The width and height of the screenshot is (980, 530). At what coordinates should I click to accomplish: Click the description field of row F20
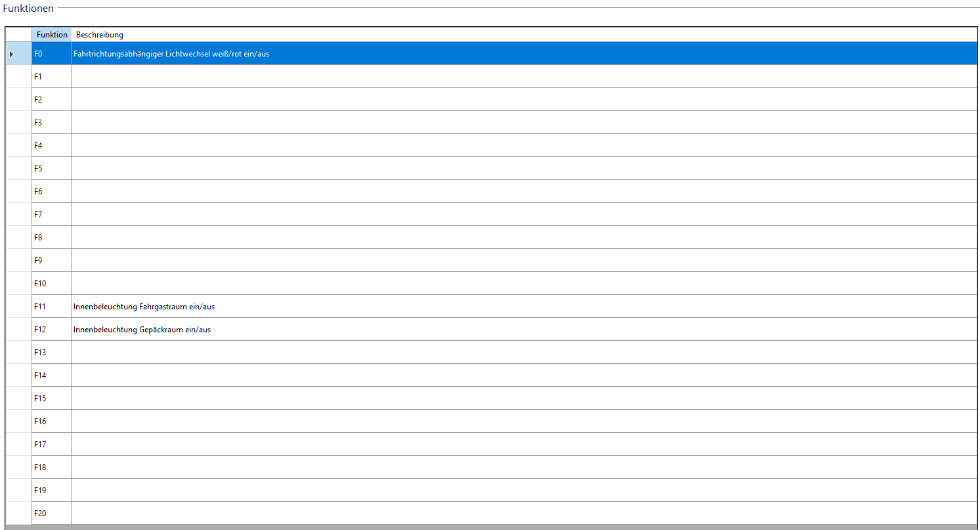[x=524, y=514]
